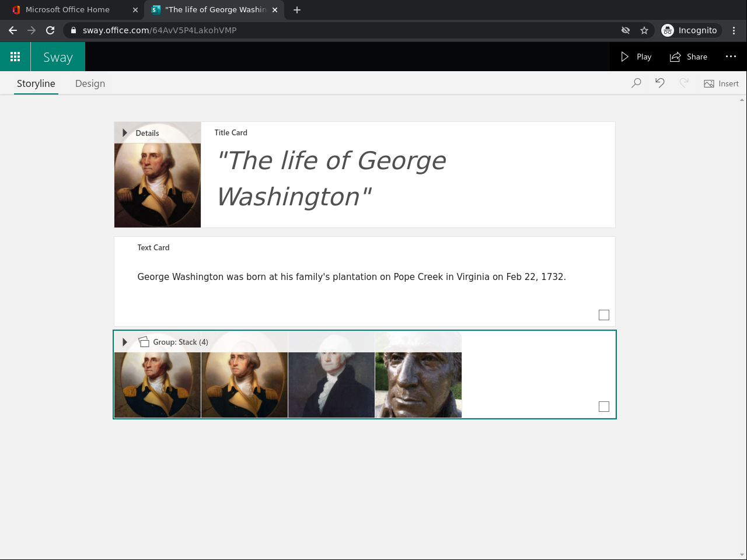Screen dimensions: 747x560
Task: Click the Group Stack type icon
Action: click(144, 342)
